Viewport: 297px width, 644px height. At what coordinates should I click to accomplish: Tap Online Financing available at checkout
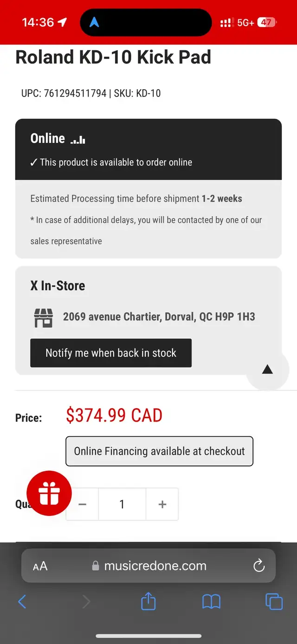(x=159, y=451)
